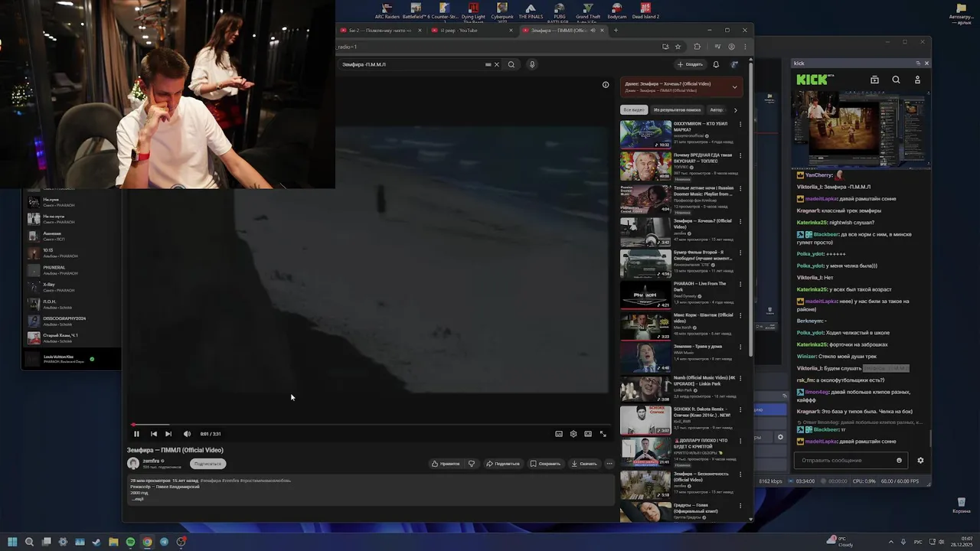Bookmark page with star icon
This screenshot has height=551, width=980.
(678, 47)
